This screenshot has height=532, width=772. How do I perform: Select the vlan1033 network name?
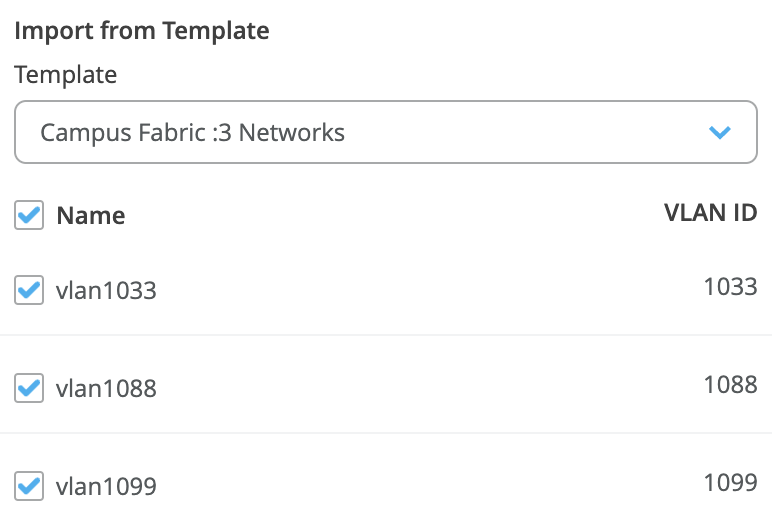click(x=106, y=291)
